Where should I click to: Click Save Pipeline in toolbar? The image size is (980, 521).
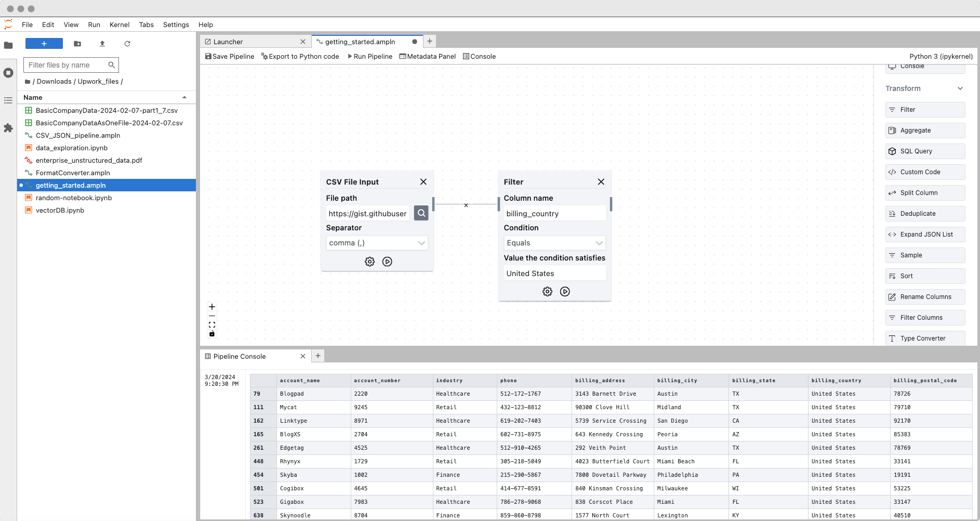click(230, 56)
